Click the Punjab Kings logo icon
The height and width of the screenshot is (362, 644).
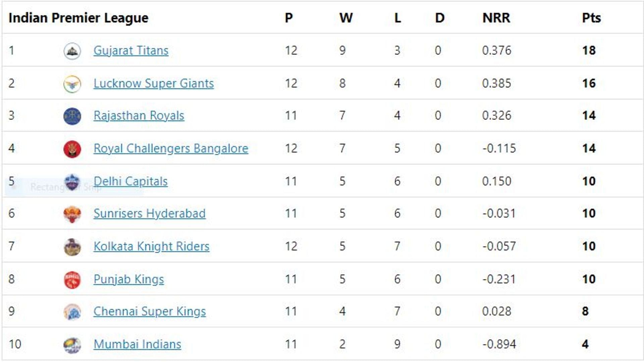pyautogui.click(x=72, y=280)
